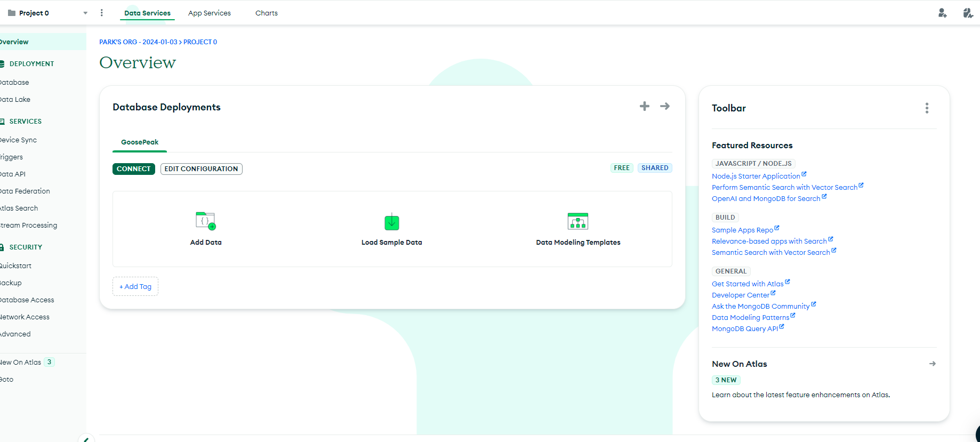Open Quickstart in the sidebar
This screenshot has height=442, width=980.
(16, 266)
